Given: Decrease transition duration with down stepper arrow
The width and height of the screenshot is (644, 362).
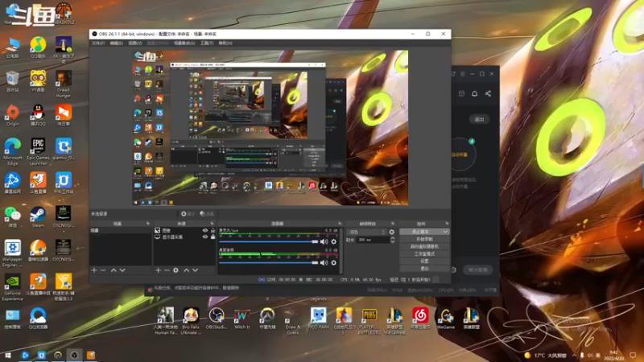Looking at the screenshot, I should (x=393, y=241).
